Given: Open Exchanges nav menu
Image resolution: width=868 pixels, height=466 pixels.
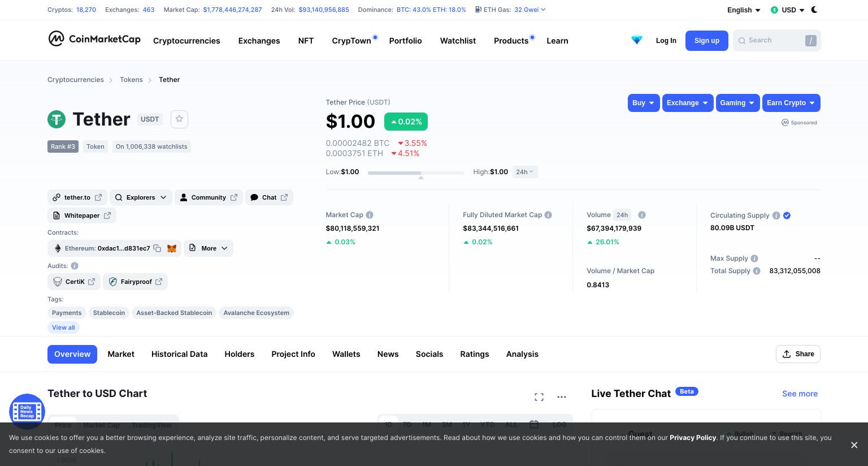Looking at the screenshot, I should click(259, 41).
